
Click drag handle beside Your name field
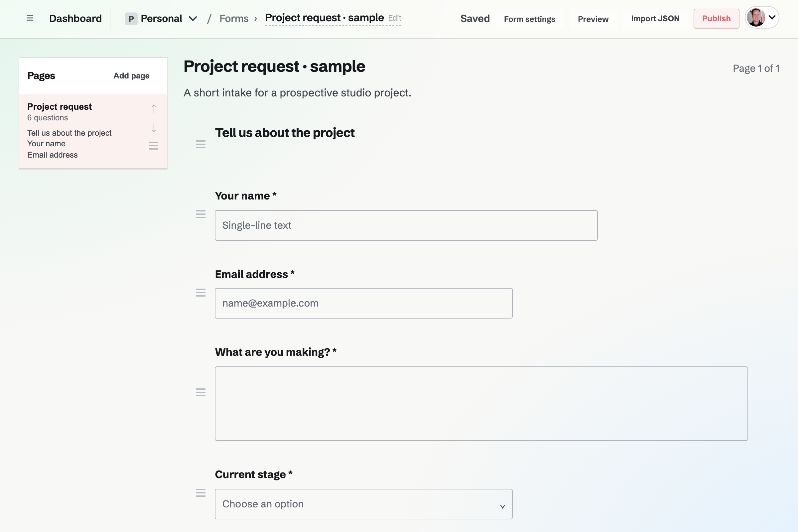coord(201,214)
